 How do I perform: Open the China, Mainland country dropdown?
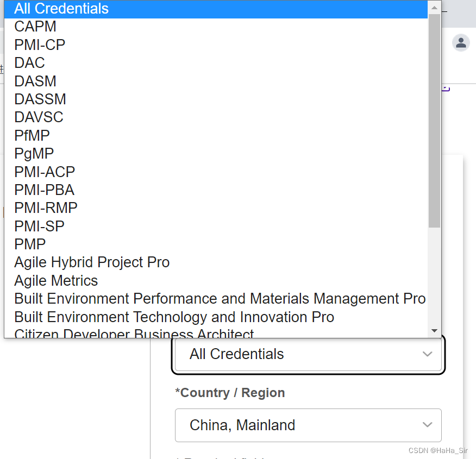click(308, 425)
